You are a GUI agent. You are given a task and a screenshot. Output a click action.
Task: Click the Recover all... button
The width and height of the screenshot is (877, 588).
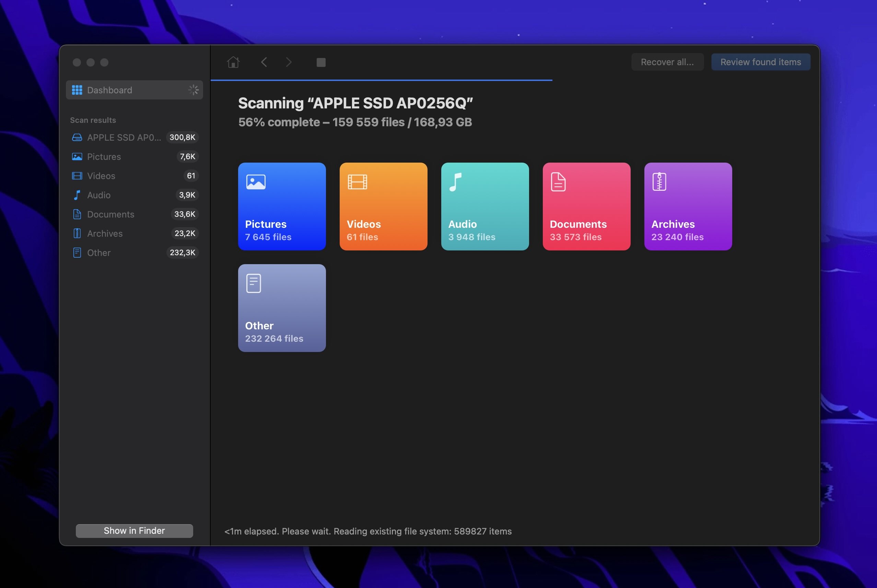(667, 61)
